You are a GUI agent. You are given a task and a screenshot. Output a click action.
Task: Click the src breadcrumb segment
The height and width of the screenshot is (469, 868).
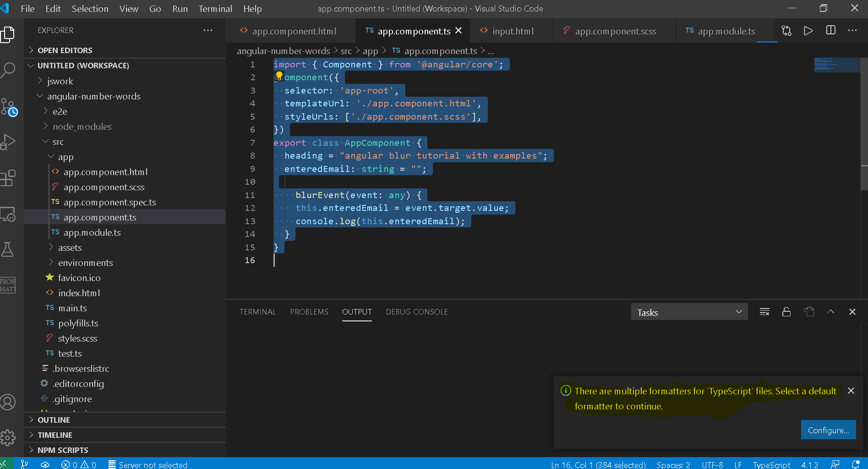click(346, 51)
